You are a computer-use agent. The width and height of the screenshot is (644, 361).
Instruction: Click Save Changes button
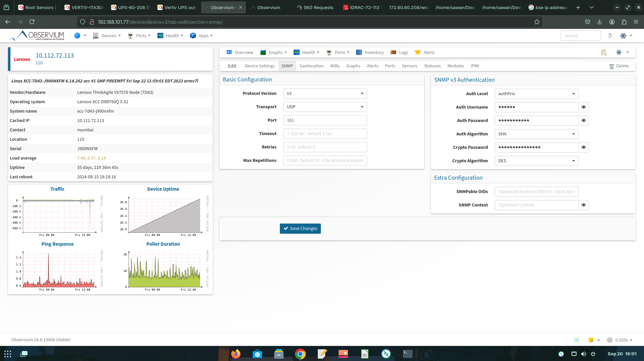coord(300,229)
